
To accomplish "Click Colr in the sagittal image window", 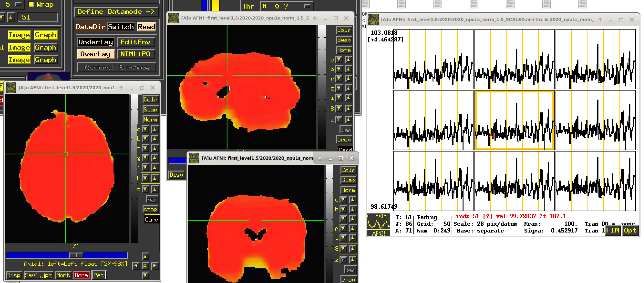I will pos(344,30).
